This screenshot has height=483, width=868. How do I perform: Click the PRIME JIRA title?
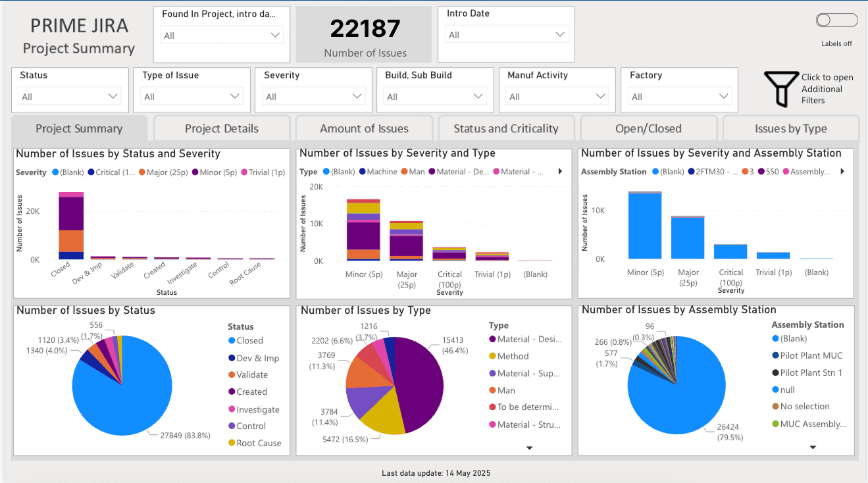coord(80,26)
